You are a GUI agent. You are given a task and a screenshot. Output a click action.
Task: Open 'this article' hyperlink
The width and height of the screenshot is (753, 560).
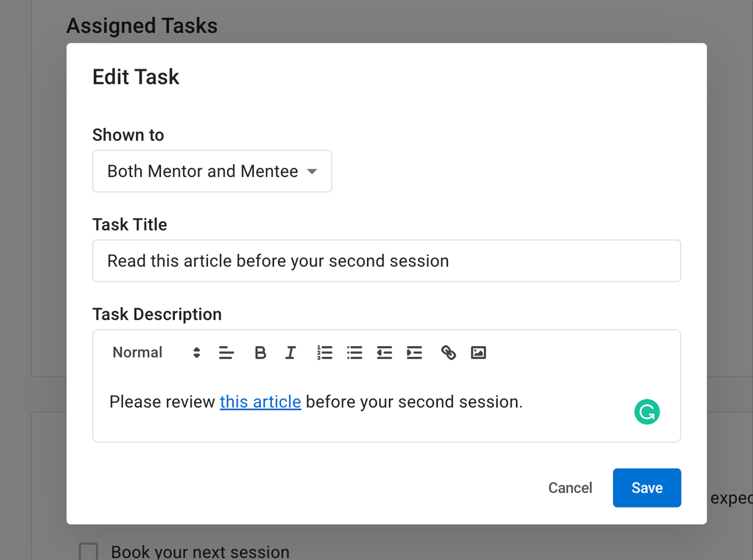[260, 402]
